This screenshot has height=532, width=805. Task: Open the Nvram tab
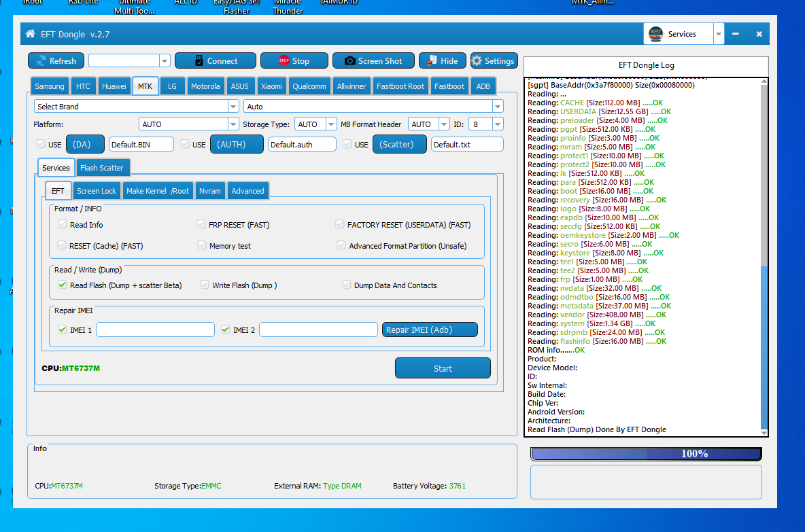coord(210,191)
